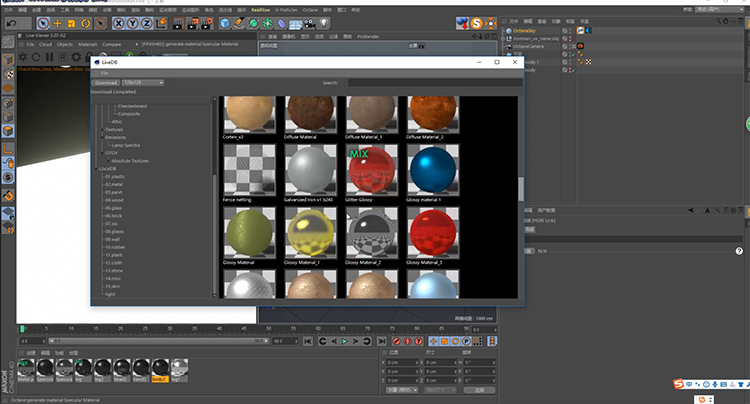Select the Galvanized iron material thumbnail
Viewport: 750px width, 404px height.
[x=310, y=170]
